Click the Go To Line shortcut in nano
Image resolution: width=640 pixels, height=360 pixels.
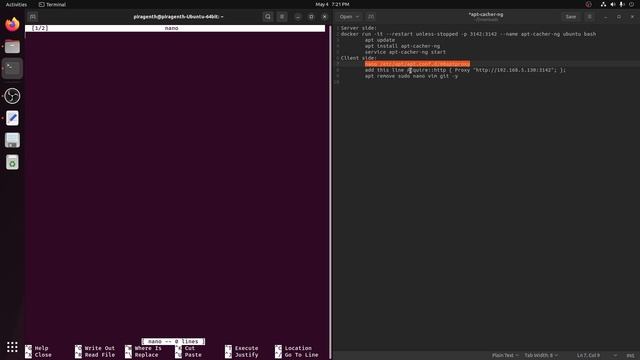point(297,355)
